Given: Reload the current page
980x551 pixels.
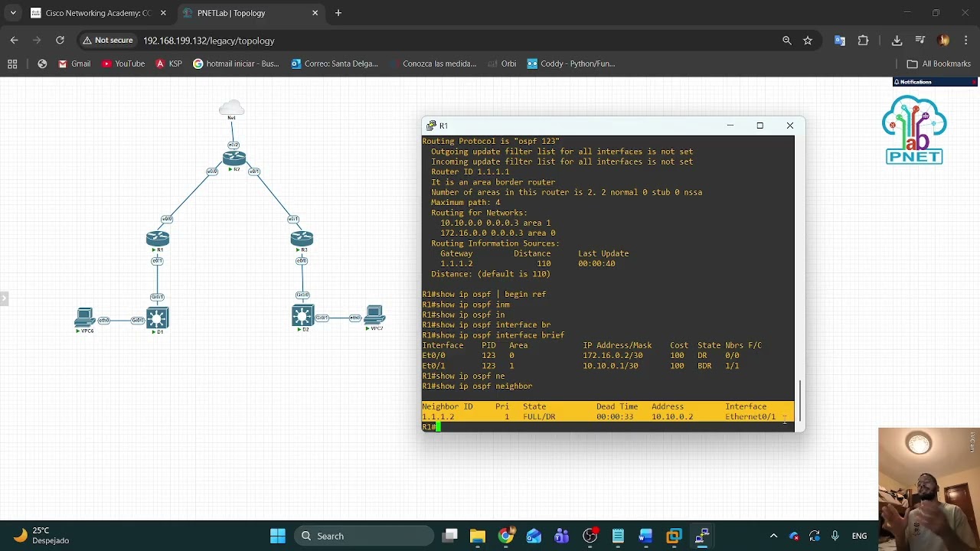Looking at the screenshot, I should click(x=60, y=41).
